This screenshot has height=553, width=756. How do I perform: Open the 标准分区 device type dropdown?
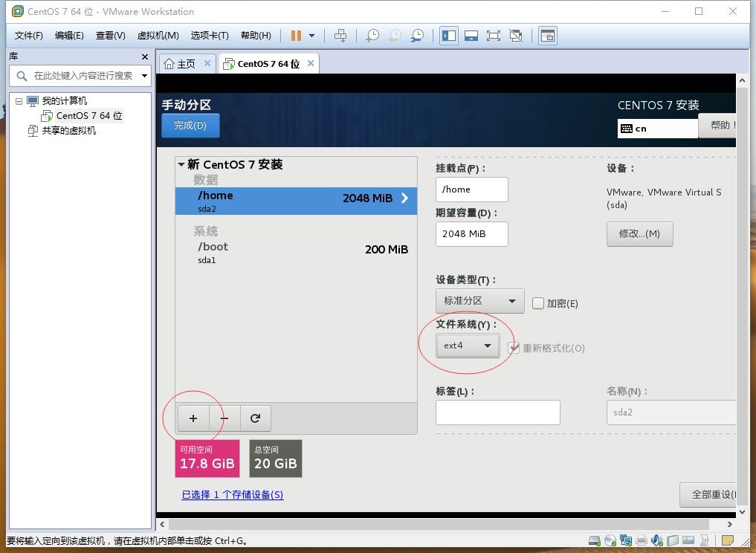point(479,301)
